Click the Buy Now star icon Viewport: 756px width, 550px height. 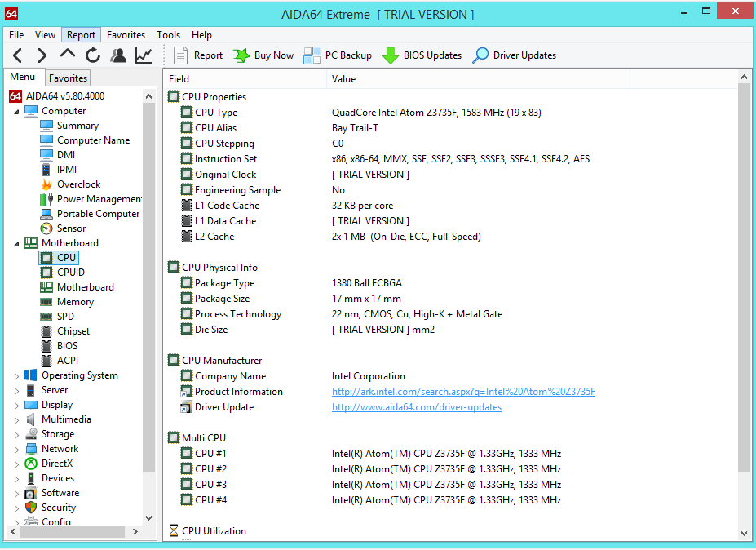(x=242, y=55)
